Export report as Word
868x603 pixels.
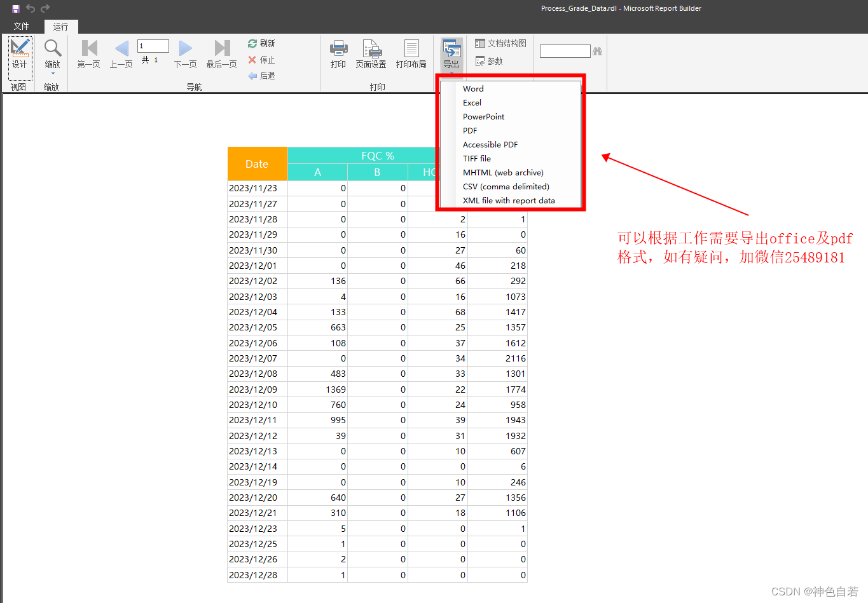[x=511, y=88]
